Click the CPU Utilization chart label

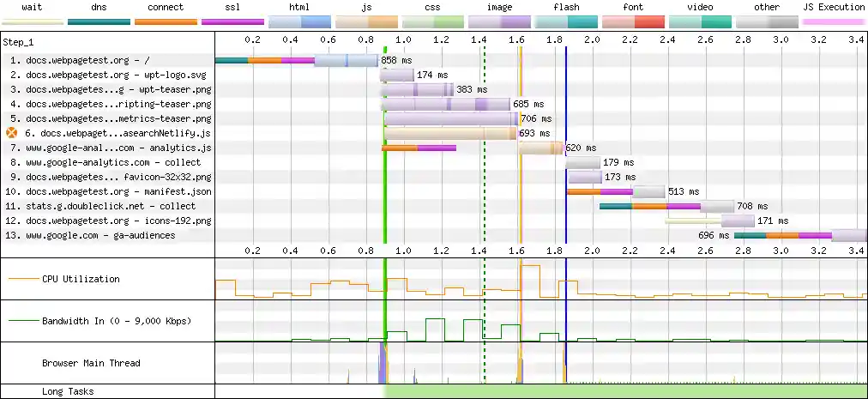(81, 279)
